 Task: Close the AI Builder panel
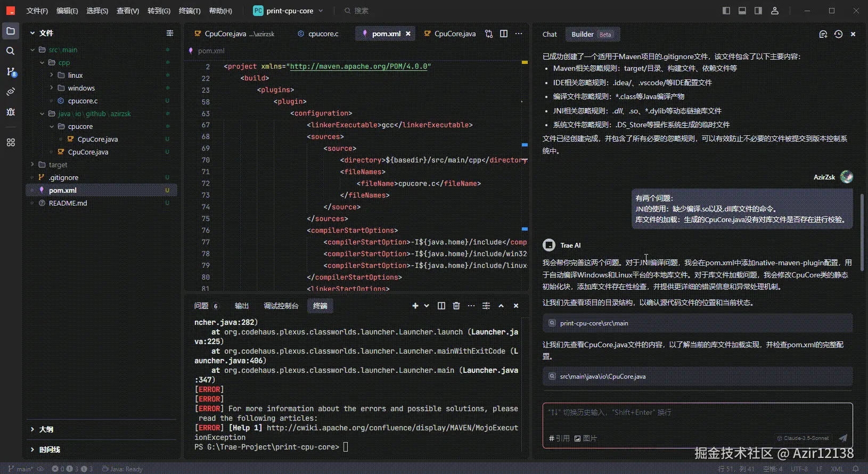point(853,34)
